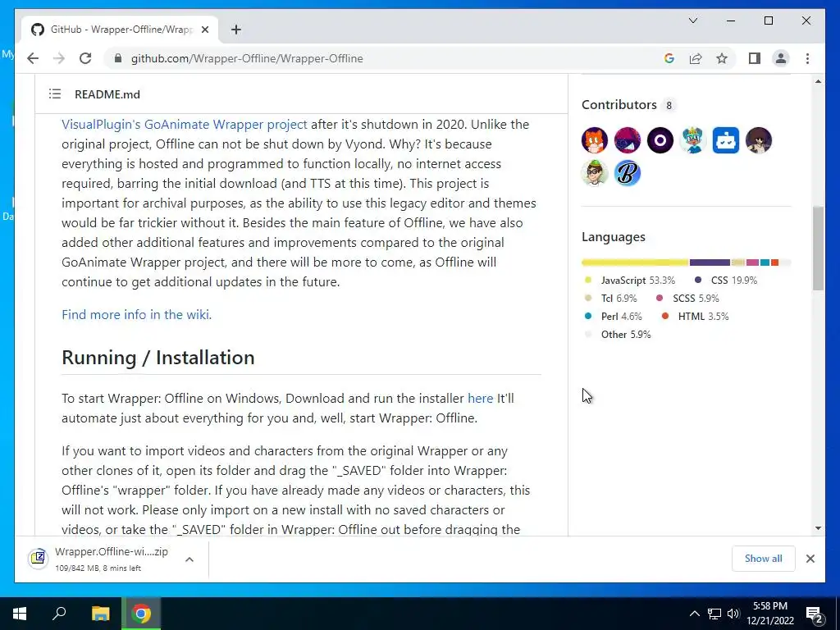Open the teal cartoon avatar contributor
Viewport: 840px width, 630px height.
pos(692,140)
